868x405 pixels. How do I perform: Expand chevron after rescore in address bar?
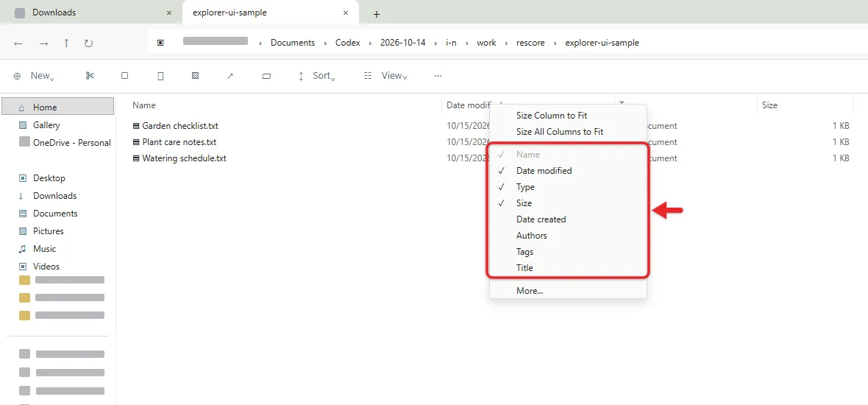[x=555, y=43]
